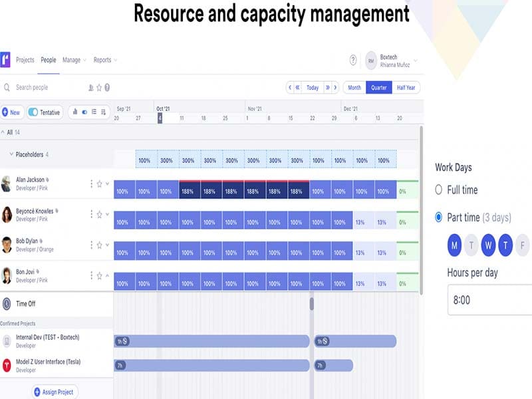532x399 pixels.
Task: Toggle Wednesday work day circle
Action: [x=488, y=245]
